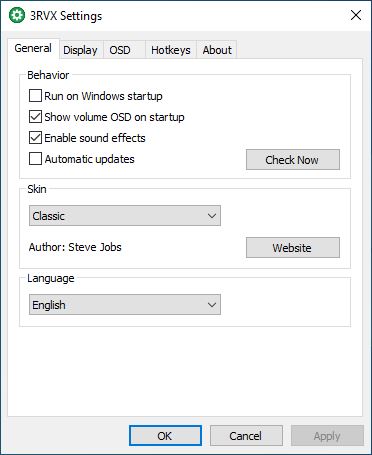
Task: Confirm settings with OK button
Action: pyautogui.click(x=165, y=435)
